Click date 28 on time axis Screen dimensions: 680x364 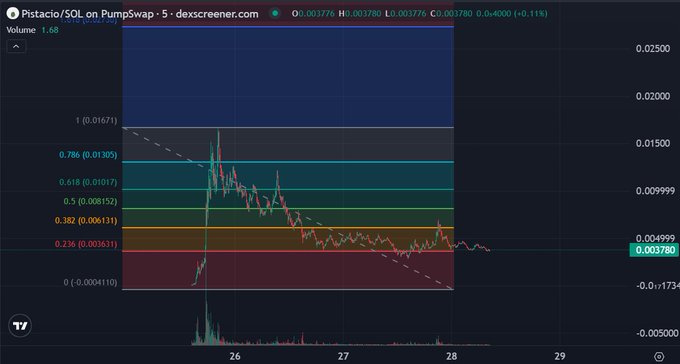tap(451, 356)
